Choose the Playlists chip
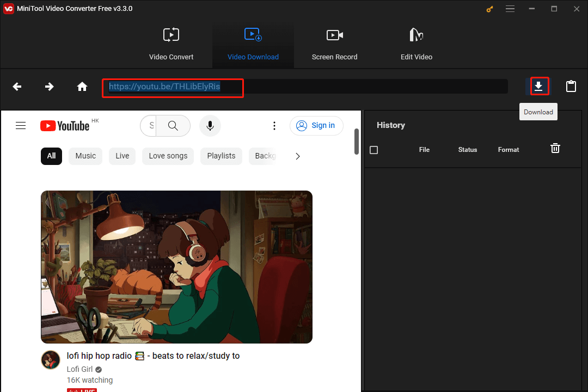This screenshot has width=588, height=392. (x=221, y=156)
